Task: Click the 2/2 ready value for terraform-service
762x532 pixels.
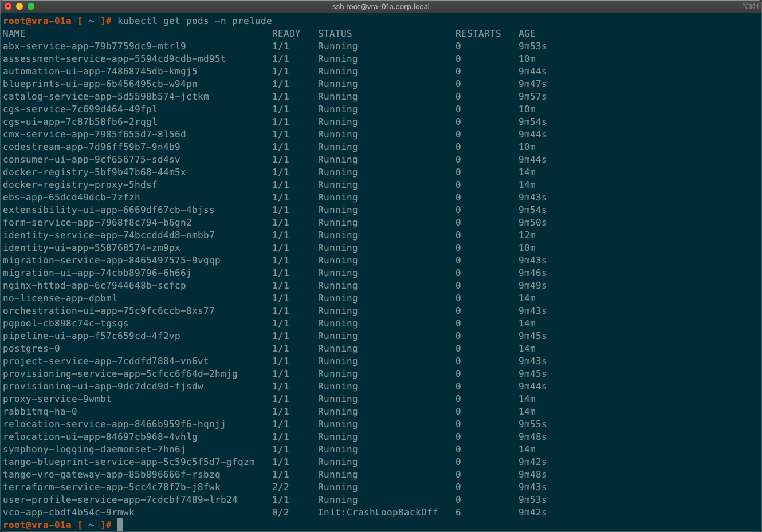Action: [x=281, y=487]
